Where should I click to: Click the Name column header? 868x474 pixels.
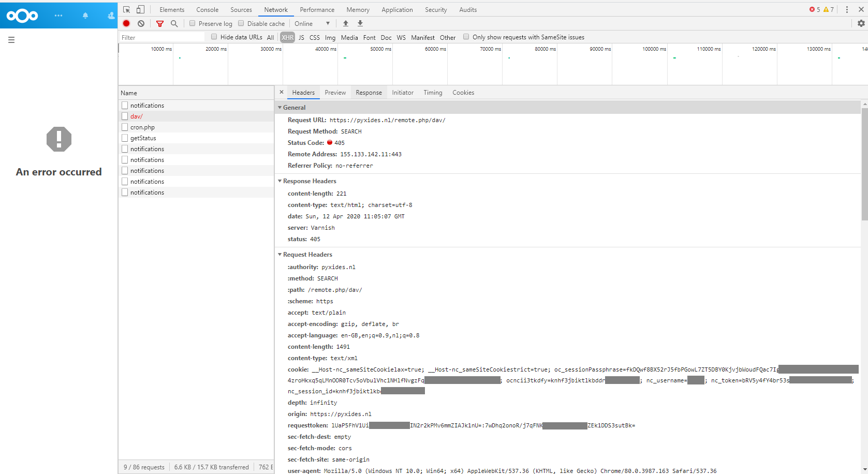pos(196,93)
